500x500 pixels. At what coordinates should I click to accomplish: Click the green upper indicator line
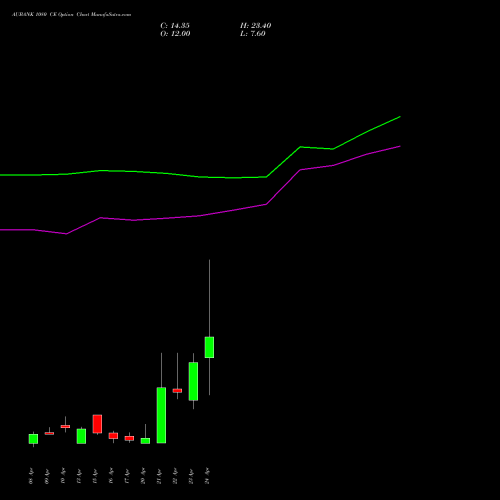pyautogui.click(x=200, y=177)
